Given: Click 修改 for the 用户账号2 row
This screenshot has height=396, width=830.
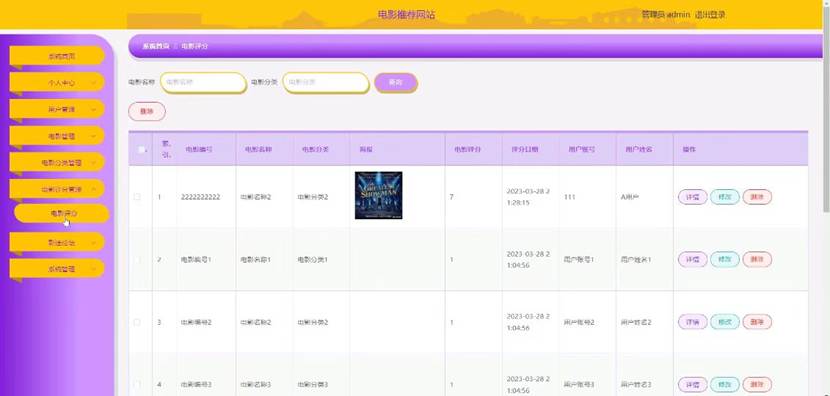Looking at the screenshot, I should [x=725, y=322].
